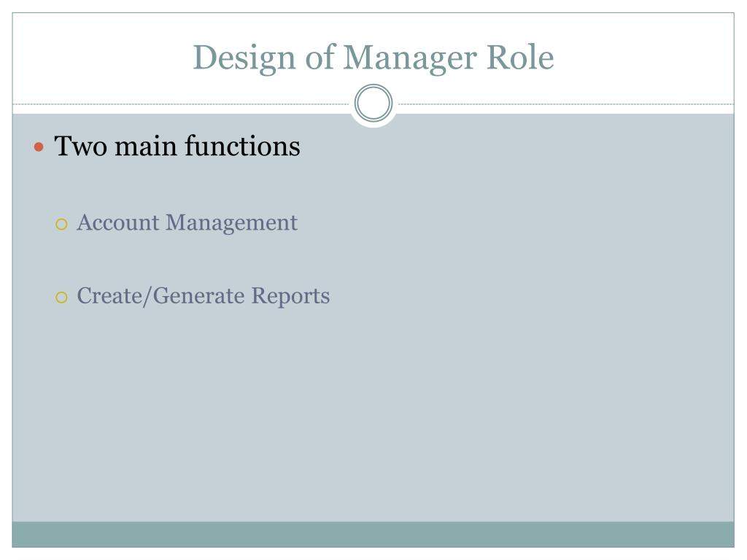The width and height of the screenshot is (747, 560).
Task: Select the Create/Generate Reports text
Action: [203, 296]
